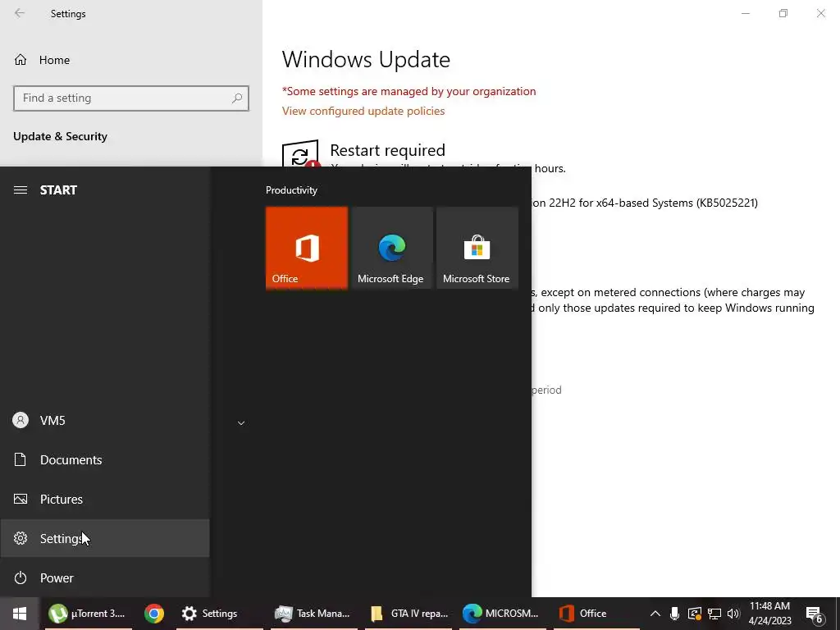Open Pictures from Start menu
This screenshot has width=840, height=630.
point(104,500)
